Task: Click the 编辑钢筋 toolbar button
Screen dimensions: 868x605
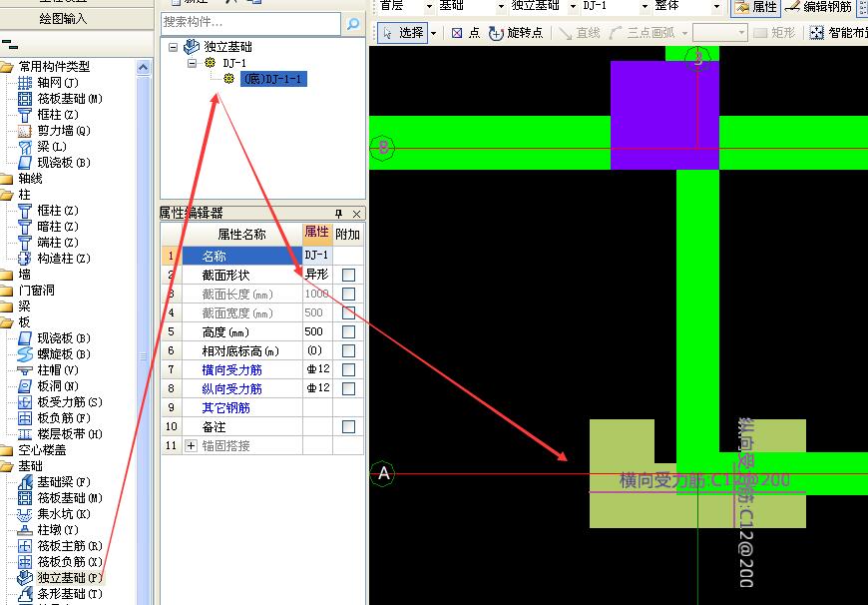Action: (818, 7)
